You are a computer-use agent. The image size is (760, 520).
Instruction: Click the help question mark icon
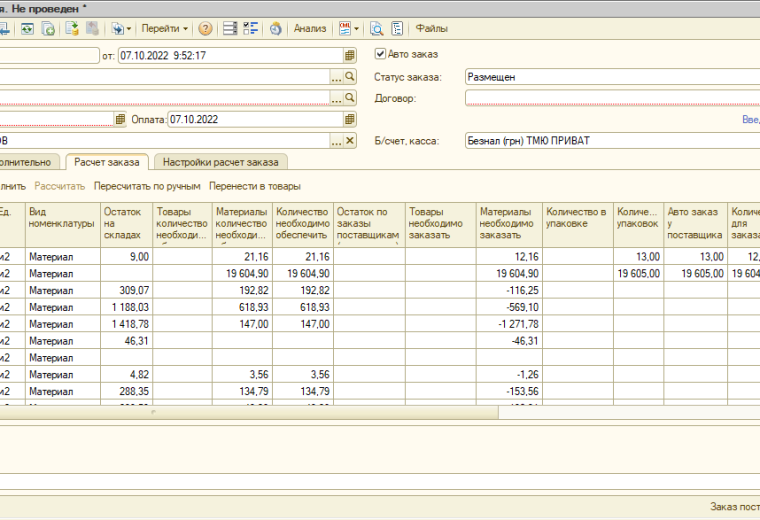tap(205, 29)
